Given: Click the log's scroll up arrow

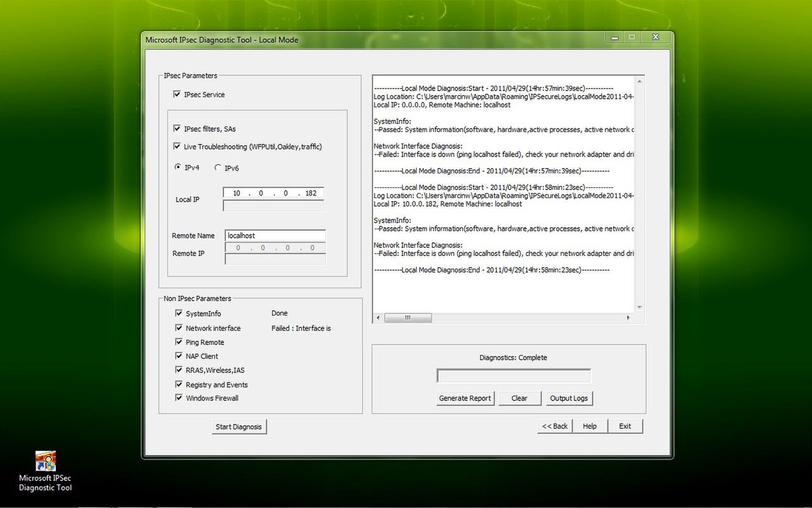Looking at the screenshot, I should coord(639,81).
